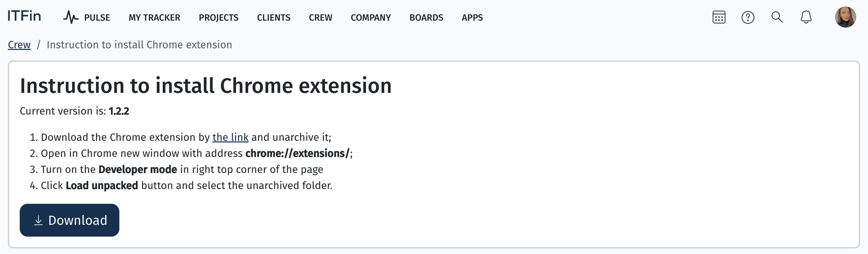
Task: Click the Download button
Action: tap(69, 220)
